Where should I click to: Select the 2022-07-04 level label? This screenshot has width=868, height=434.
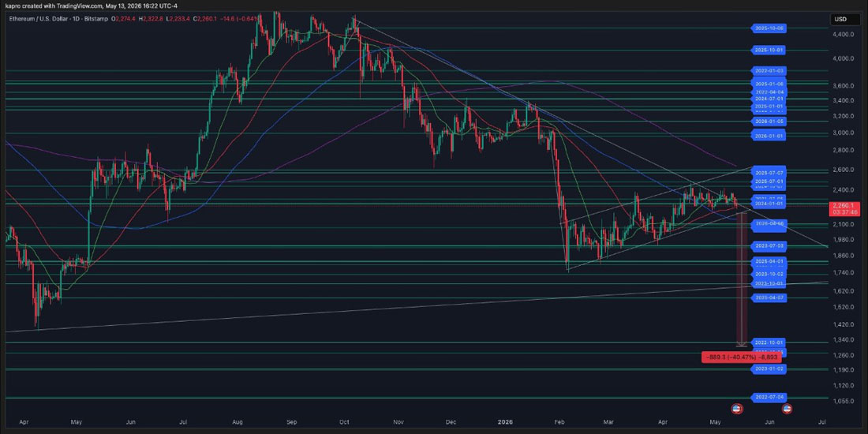click(769, 398)
